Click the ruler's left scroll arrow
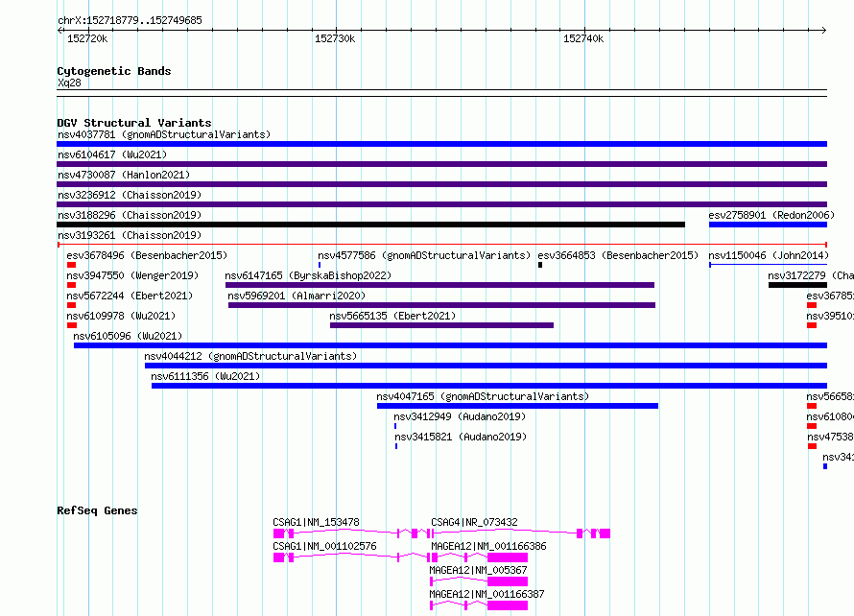 point(59,30)
